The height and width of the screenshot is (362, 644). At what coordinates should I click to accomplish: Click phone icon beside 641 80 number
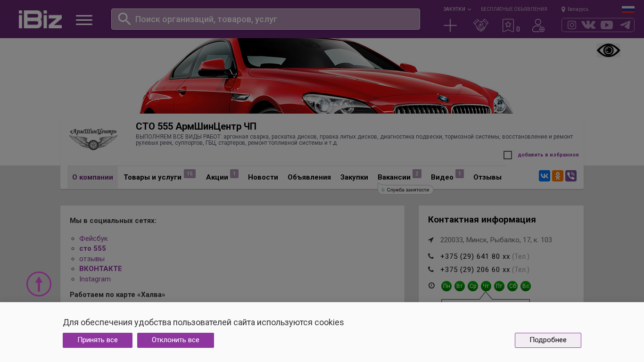(431, 256)
